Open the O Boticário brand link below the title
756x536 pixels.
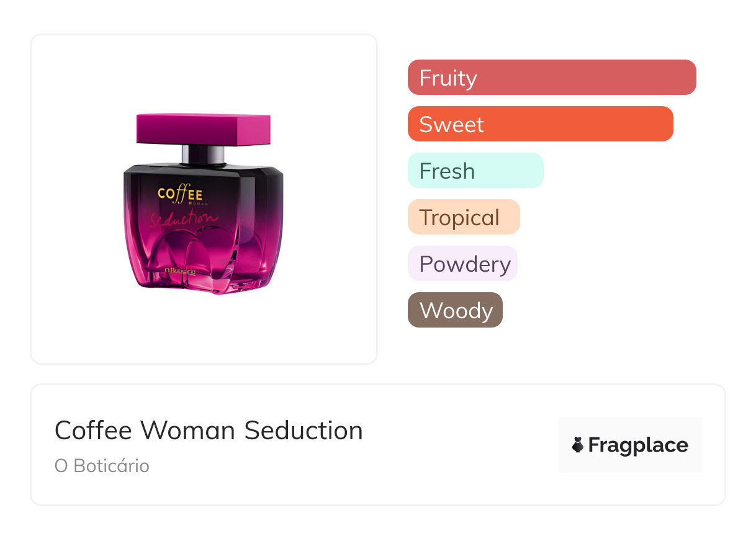pos(102,466)
